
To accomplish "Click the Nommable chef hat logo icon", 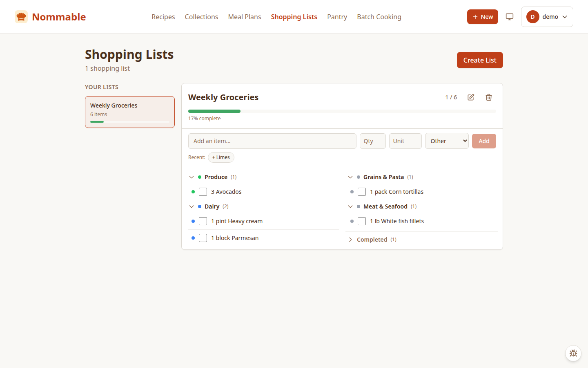I will click(21, 17).
